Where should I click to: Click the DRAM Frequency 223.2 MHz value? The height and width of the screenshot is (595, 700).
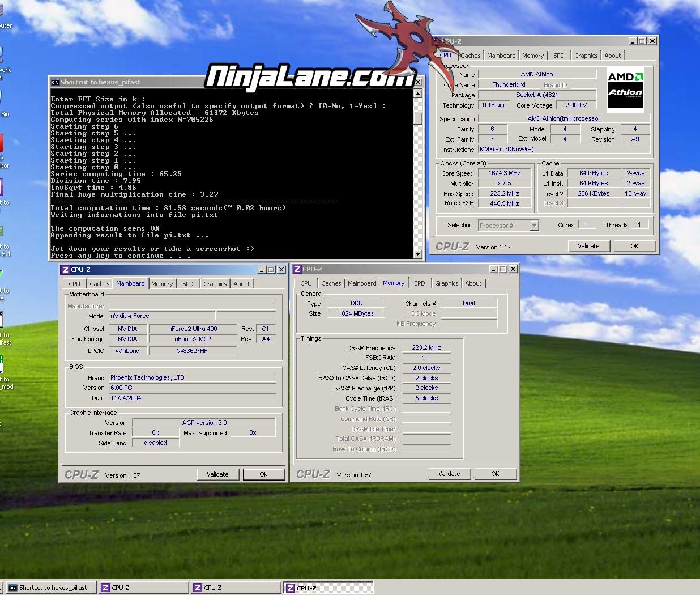tap(426, 347)
